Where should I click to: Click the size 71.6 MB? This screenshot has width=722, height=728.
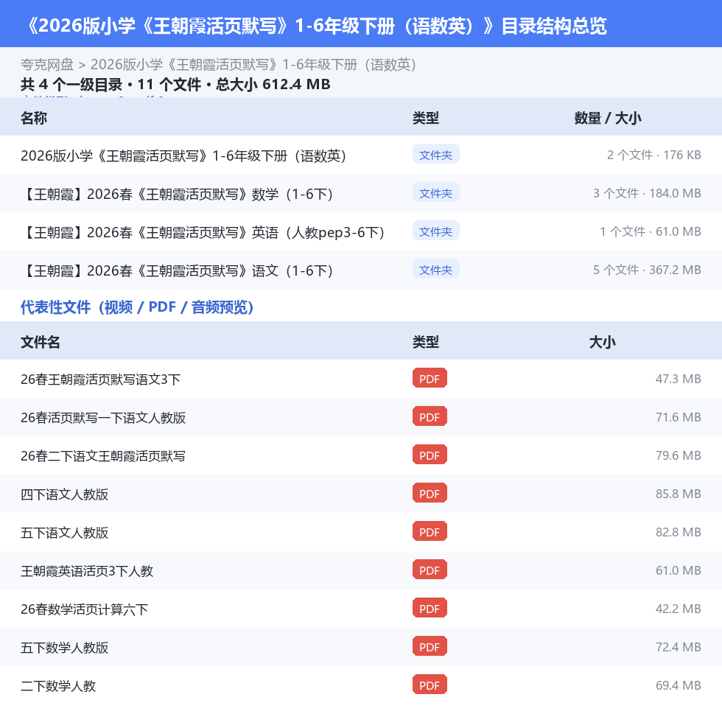678,417
